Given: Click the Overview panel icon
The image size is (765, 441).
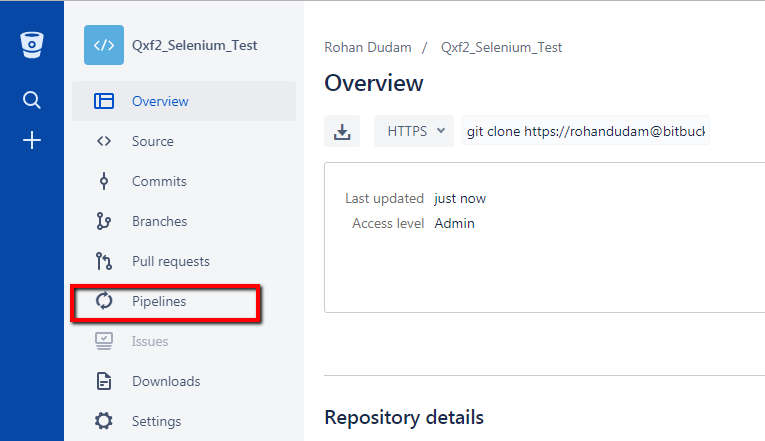Looking at the screenshot, I should pos(104,101).
